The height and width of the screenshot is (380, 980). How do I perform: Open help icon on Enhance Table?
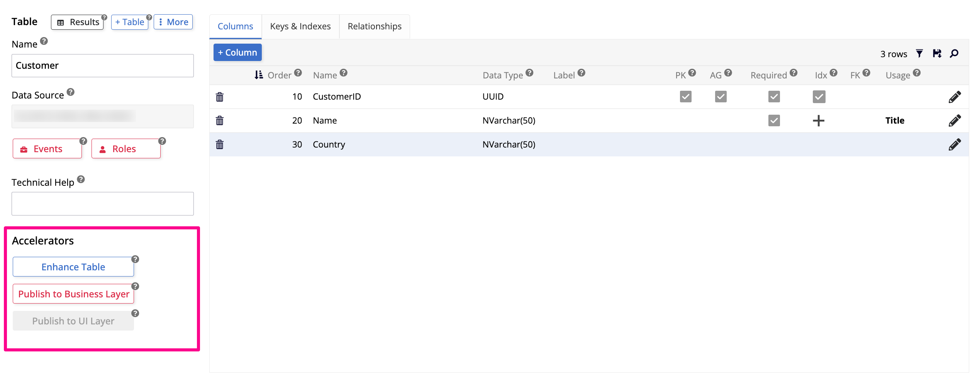135,259
